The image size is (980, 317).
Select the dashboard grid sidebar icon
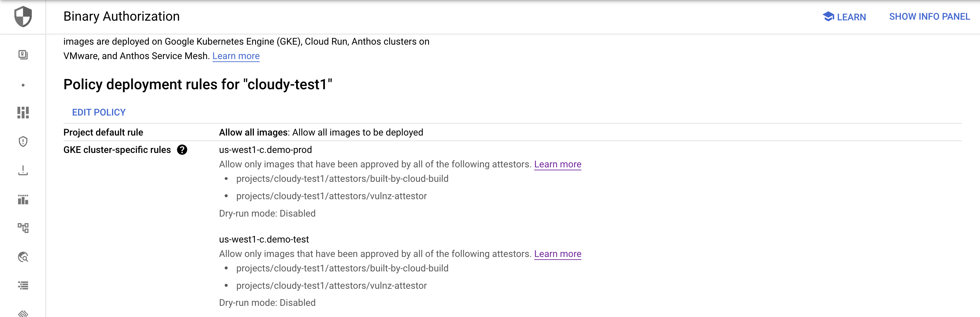point(23,113)
